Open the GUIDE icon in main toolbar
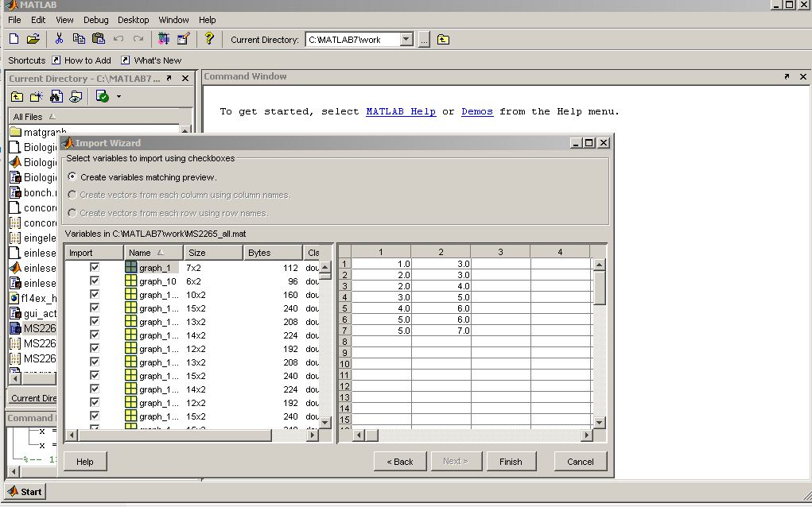The height and width of the screenshot is (507, 812). 183,38
